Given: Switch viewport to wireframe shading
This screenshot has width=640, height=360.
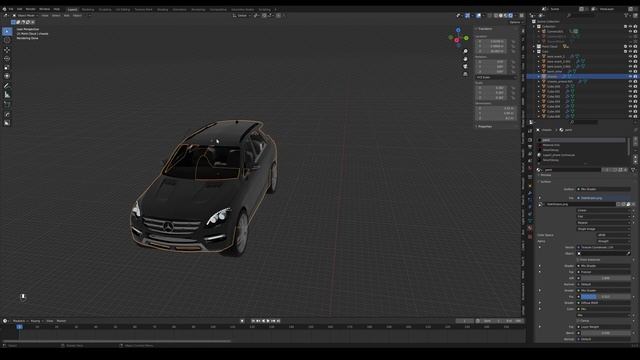Looking at the screenshot, I should [x=496, y=16].
